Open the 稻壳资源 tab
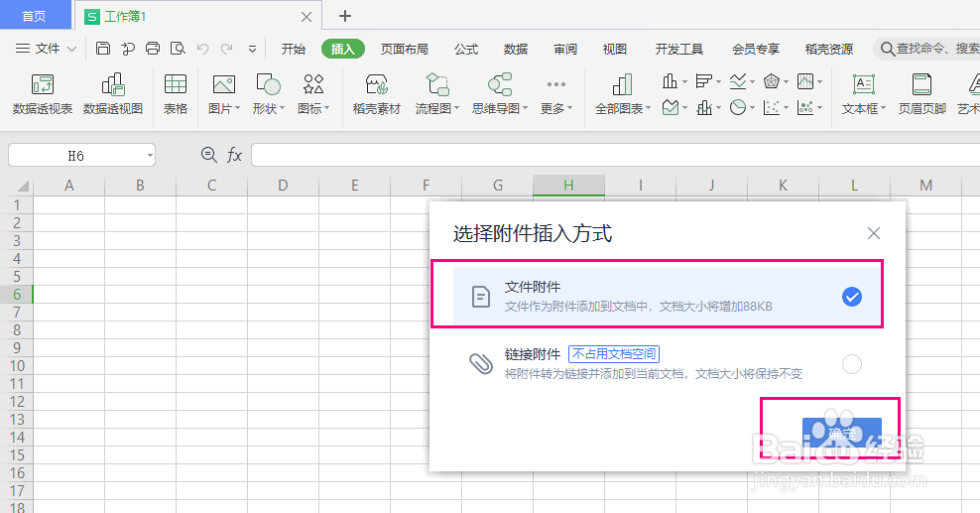The width and height of the screenshot is (980, 513). pos(829,49)
